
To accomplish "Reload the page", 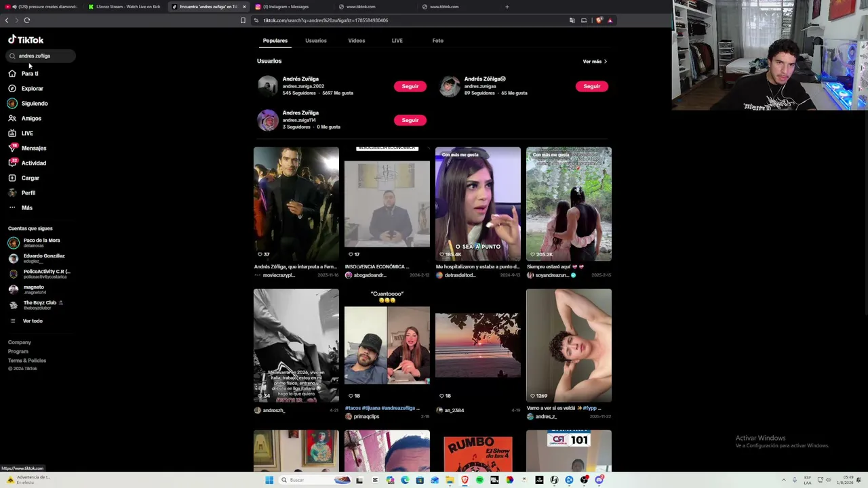I will [x=27, y=20].
